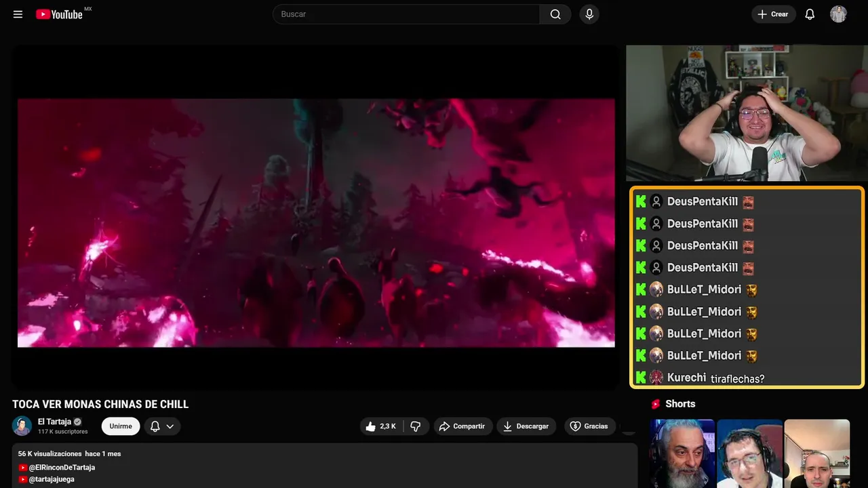Open the @ElRinconDeTartaja channel link
Viewport: 868px width, 488px height.
tap(62, 468)
